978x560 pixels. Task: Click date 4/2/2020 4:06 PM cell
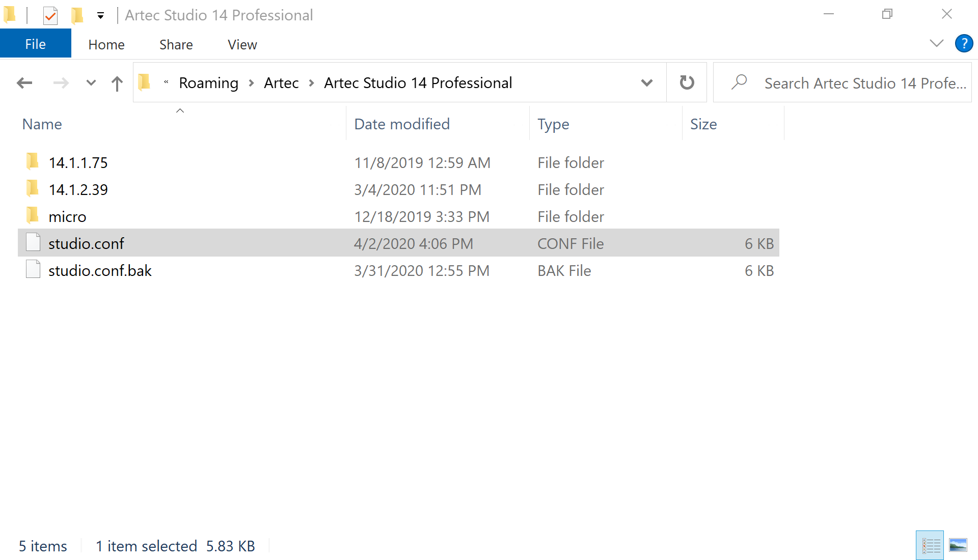tap(414, 244)
